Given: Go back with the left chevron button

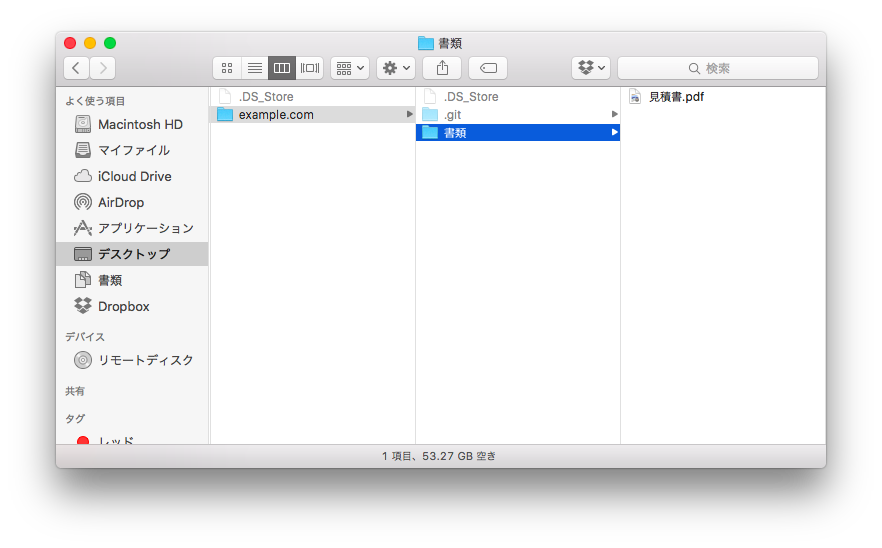Looking at the screenshot, I should pyautogui.click(x=76, y=68).
